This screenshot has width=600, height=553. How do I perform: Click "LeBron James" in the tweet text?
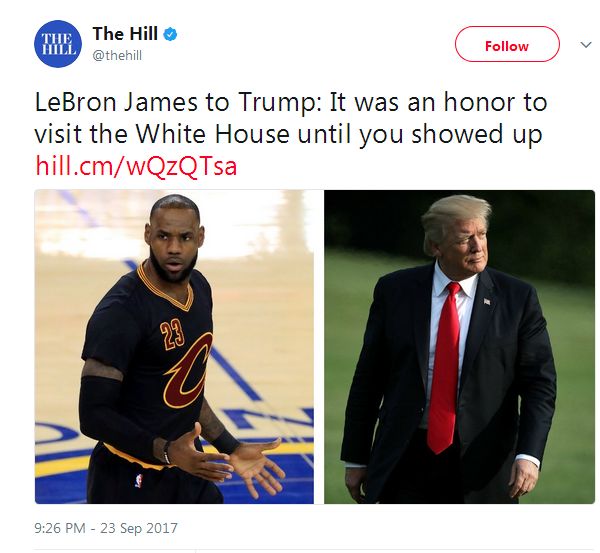116,102
